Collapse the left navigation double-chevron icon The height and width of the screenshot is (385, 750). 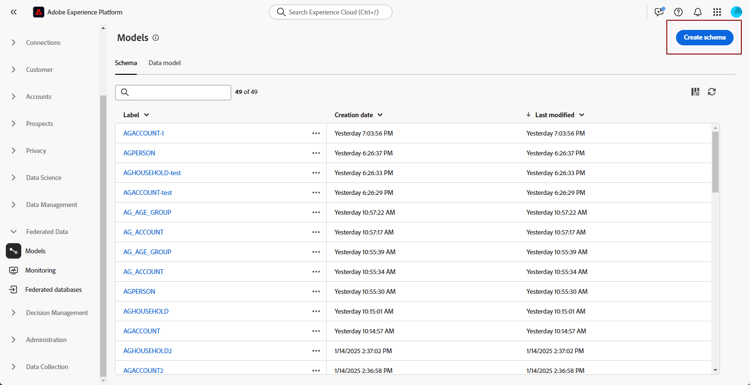(13, 12)
